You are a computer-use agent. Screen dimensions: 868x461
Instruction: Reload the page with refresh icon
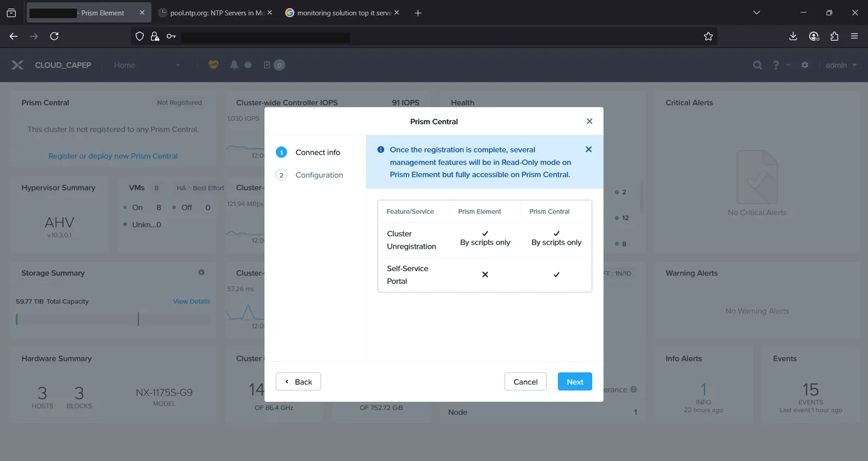click(x=55, y=37)
